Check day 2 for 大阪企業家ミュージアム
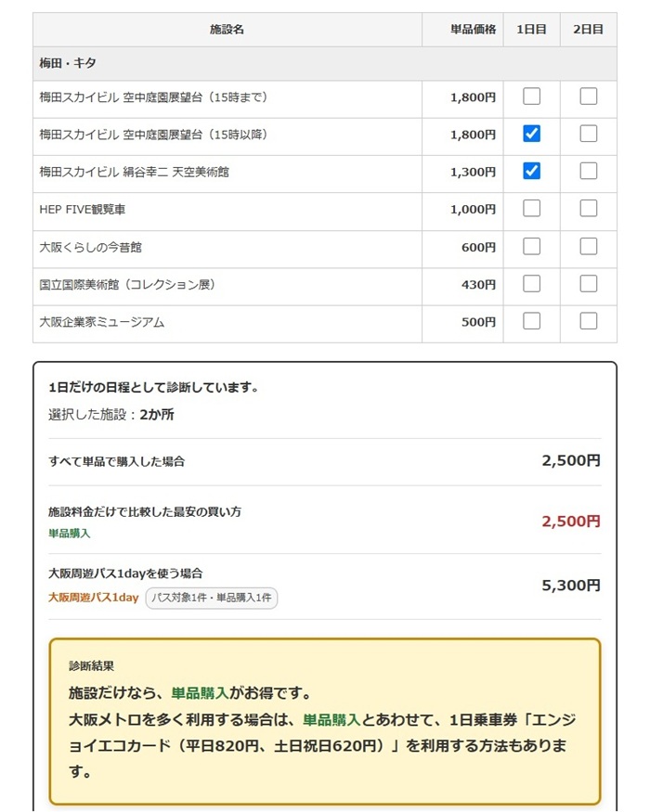Viewport: 650px width, 812px height. pyautogui.click(x=589, y=321)
